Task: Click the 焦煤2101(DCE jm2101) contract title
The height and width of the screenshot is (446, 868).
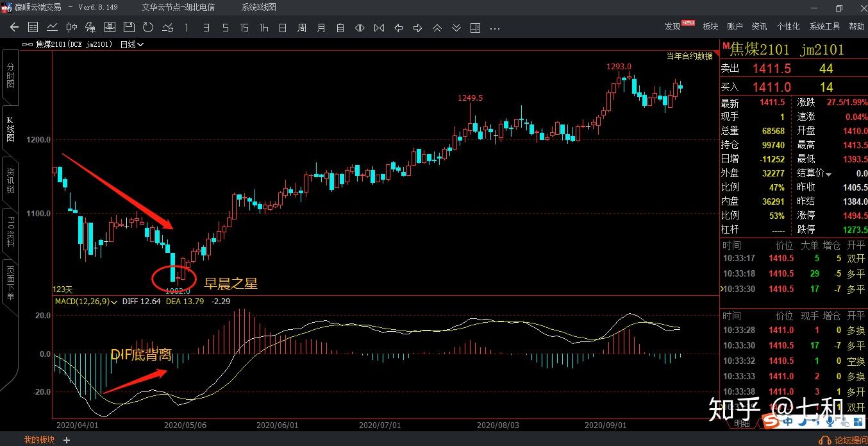Action: coord(75,44)
